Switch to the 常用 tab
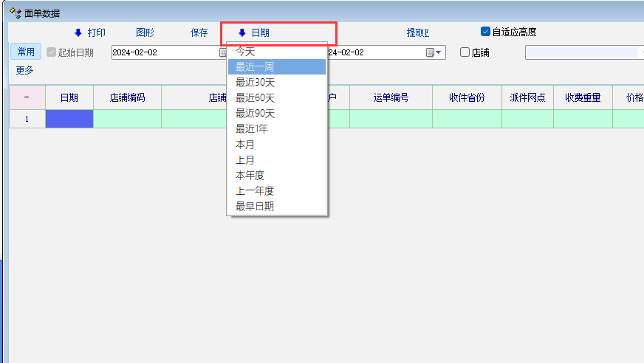This screenshot has height=363, width=644. [26, 52]
